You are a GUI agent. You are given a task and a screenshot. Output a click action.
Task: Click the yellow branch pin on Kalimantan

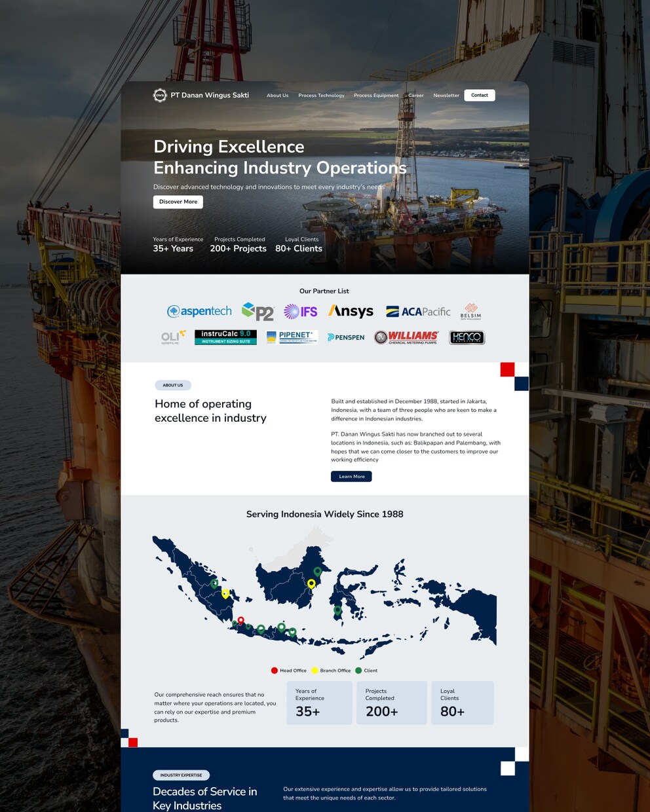click(311, 584)
